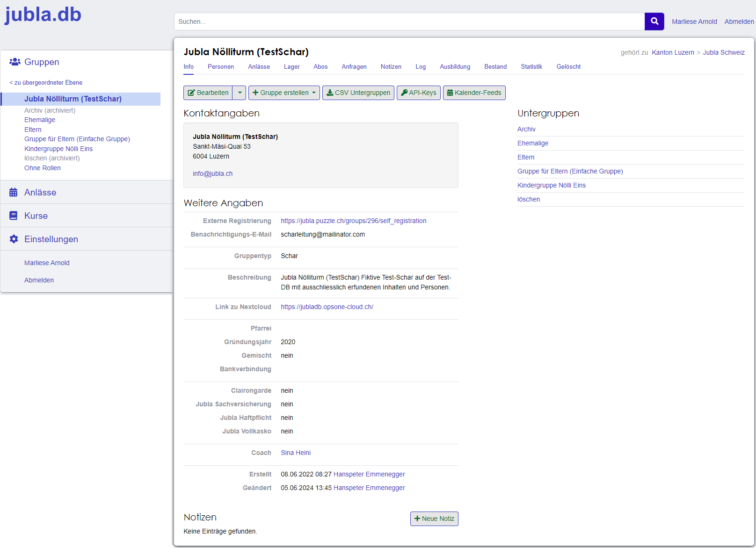Switch to the Personen tab
Viewport: 756px width, 548px height.
[221, 67]
